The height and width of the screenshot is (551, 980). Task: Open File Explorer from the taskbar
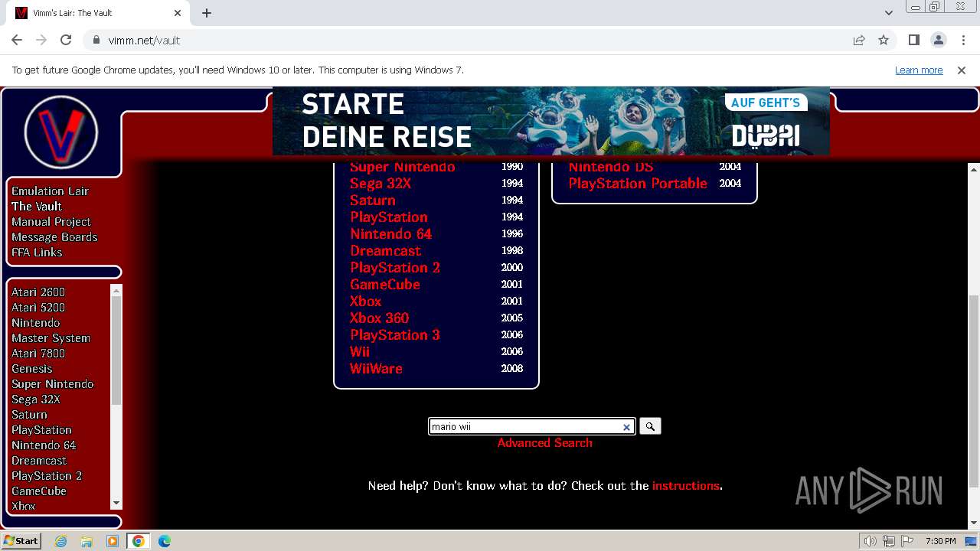87,541
